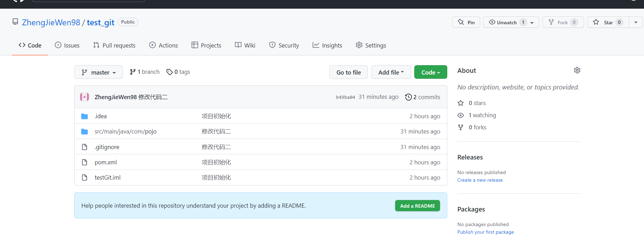Switch to the Issues tab
This screenshot has height=242, width=644.
coord(67,45)
